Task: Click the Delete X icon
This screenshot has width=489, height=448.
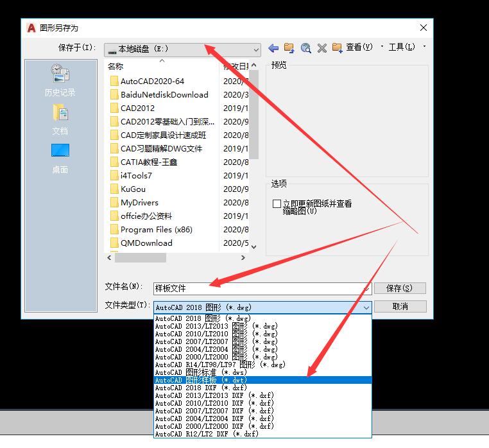Action: point(322,48)
